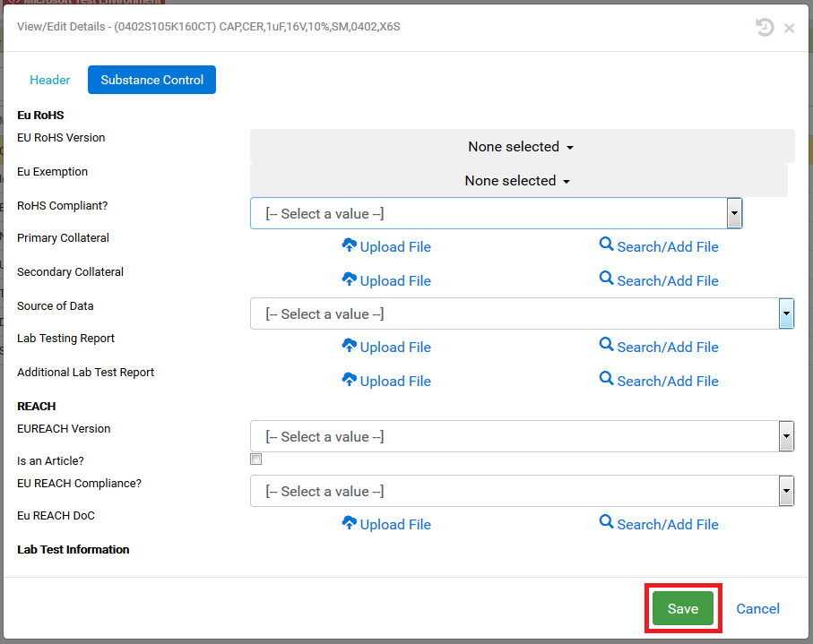Search/Add a file for Lab Testing Report
This screenshot has height=644, width=813.
(x=607, y=347)
